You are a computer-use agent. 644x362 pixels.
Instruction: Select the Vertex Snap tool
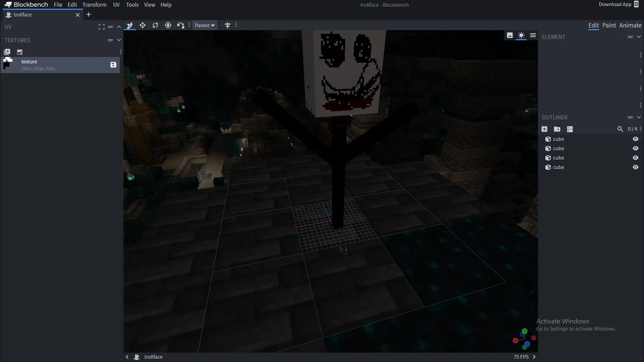[180, 25]
